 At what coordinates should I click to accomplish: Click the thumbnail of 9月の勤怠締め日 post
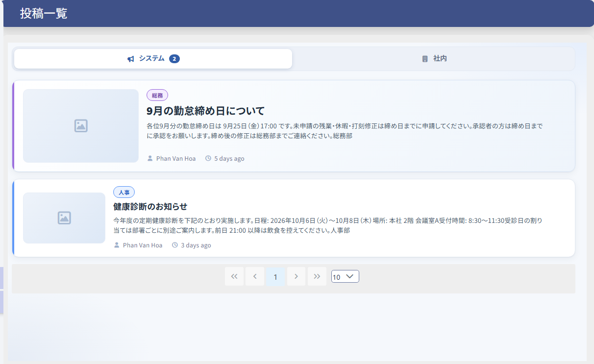point(81,126)
